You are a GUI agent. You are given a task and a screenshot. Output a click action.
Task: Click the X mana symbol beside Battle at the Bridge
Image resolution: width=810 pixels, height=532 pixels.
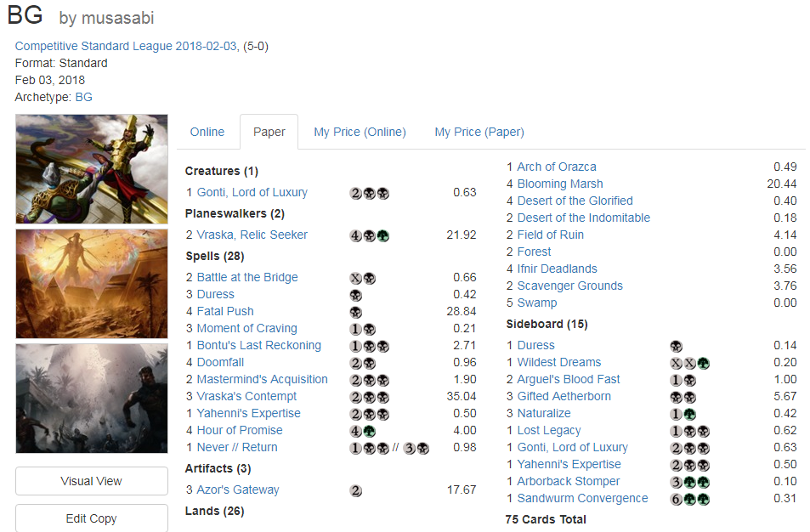tap(356, 279)
